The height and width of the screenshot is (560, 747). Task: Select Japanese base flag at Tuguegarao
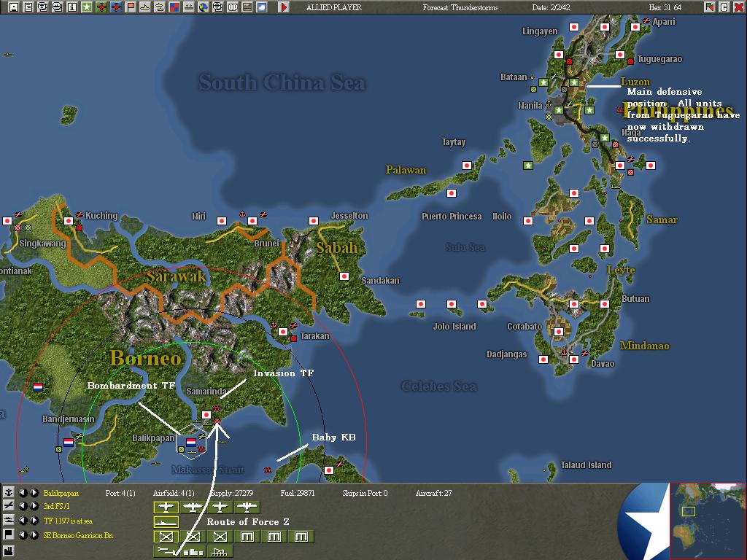coord(620,55)
